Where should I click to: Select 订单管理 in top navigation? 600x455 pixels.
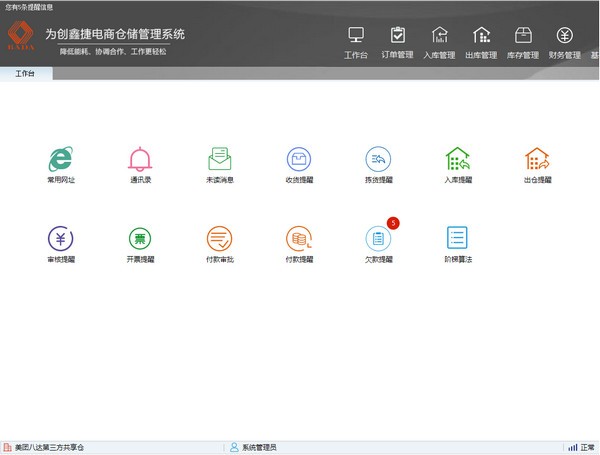coord(398,42)
